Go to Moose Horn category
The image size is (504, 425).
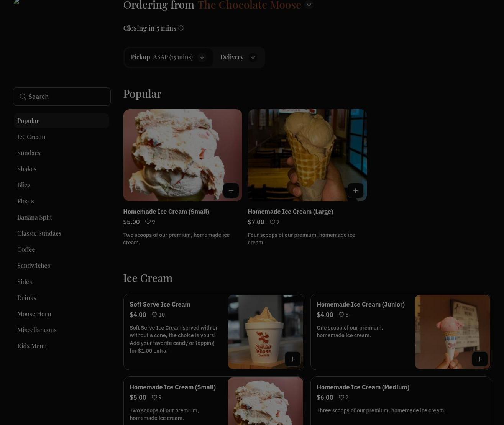(62, 314)
